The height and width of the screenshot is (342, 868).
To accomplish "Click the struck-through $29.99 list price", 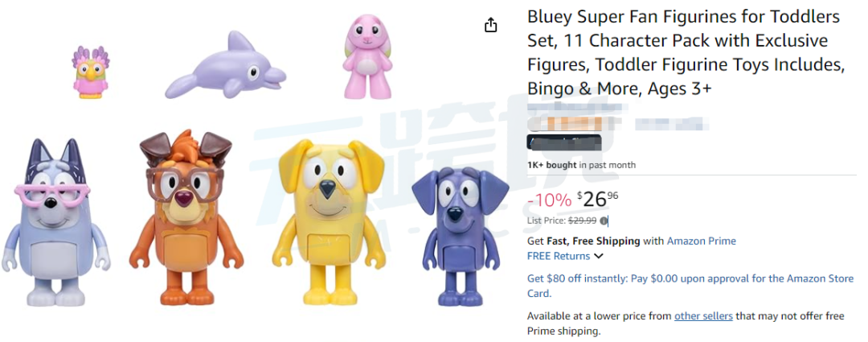I will tap(582, 220).
